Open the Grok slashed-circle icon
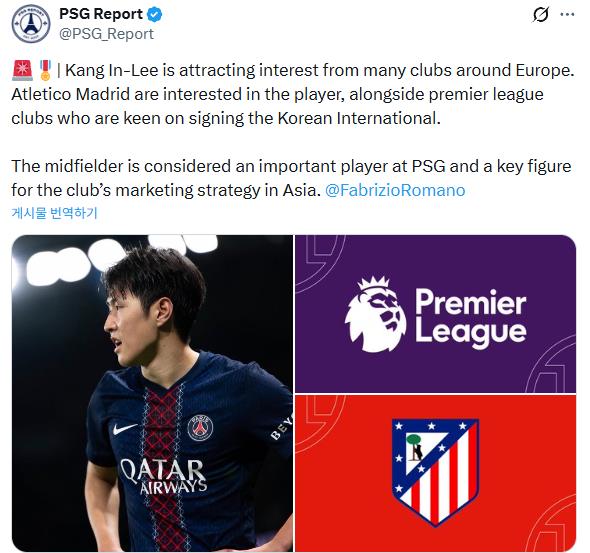The height and width of the screenshot is (553, 590). coord(540,15)
